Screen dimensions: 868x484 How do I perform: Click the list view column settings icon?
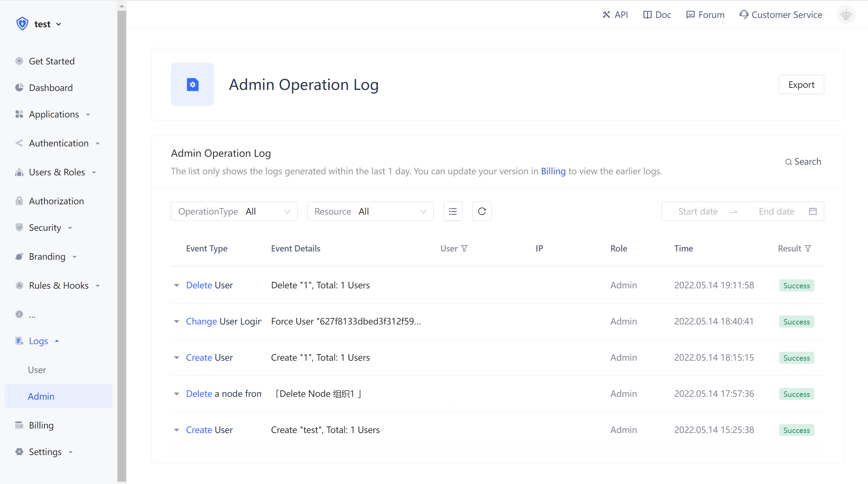point(453,211)
